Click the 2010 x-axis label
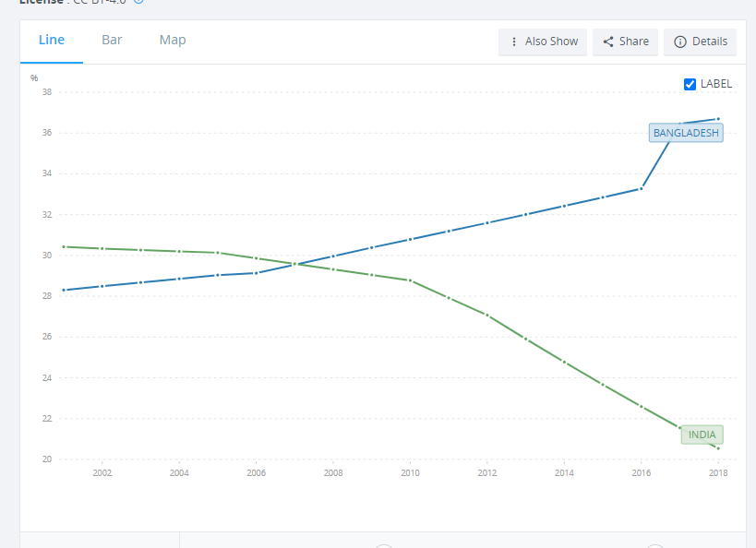 point(410,473)
